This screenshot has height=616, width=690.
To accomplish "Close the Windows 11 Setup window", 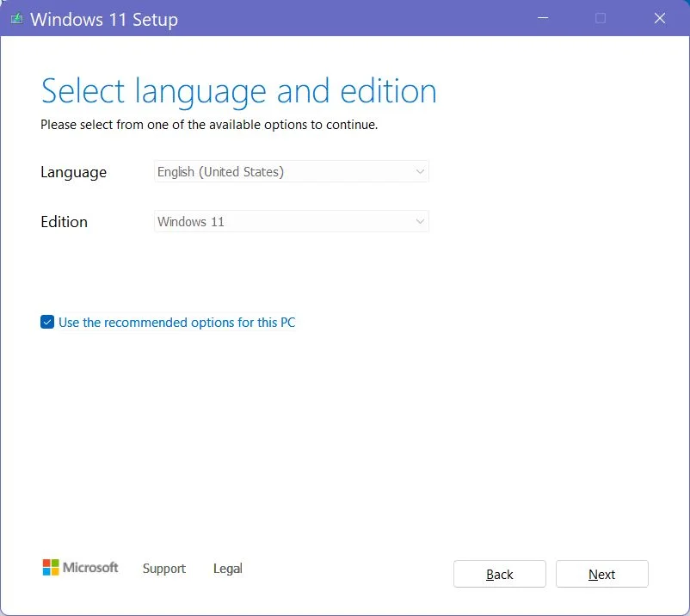I will (x=659, y=18).
